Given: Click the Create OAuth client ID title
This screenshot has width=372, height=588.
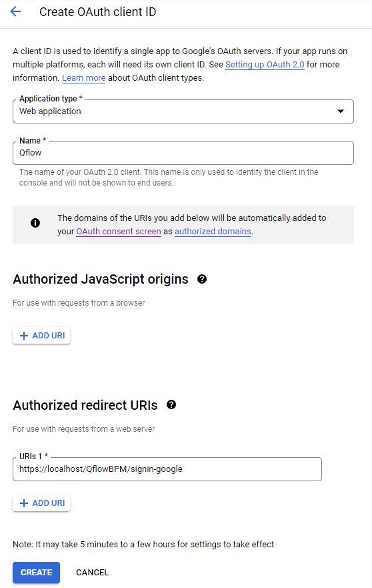Looking at the screenshot, I should (x=98, y=12).
